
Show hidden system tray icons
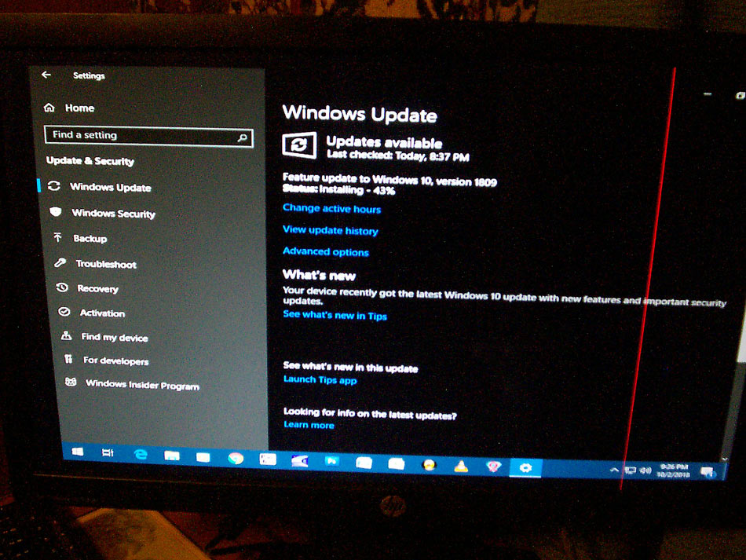point(614,470)
